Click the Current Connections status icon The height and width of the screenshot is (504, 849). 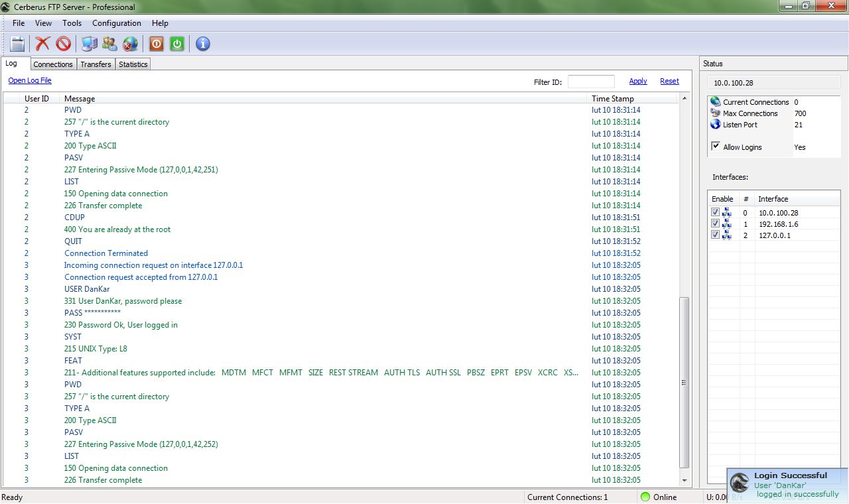[715, 101]
